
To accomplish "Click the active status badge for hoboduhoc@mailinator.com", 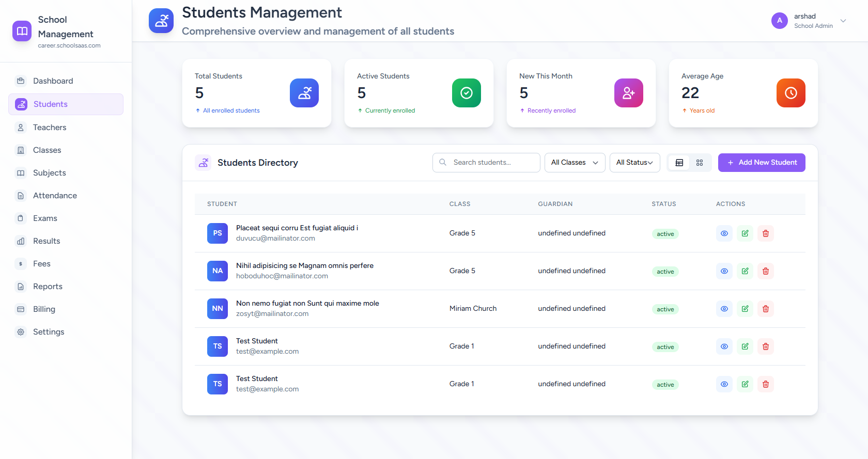I will 665,272.
